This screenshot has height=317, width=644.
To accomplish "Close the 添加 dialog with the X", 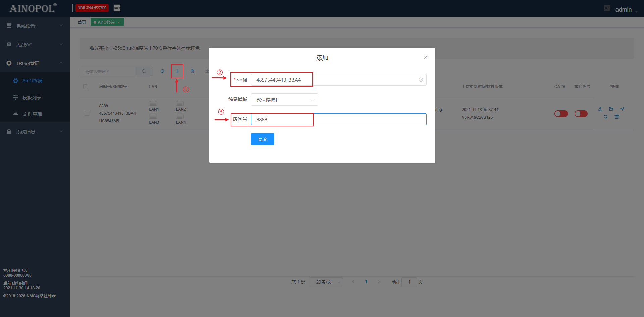I will click(425, 57).
